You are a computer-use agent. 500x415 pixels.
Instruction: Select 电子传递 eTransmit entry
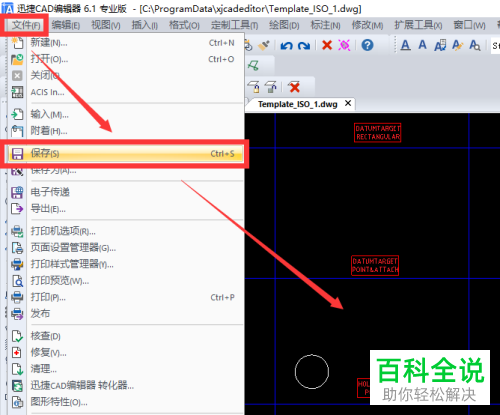pyautogui.click(x=126, y=192)
